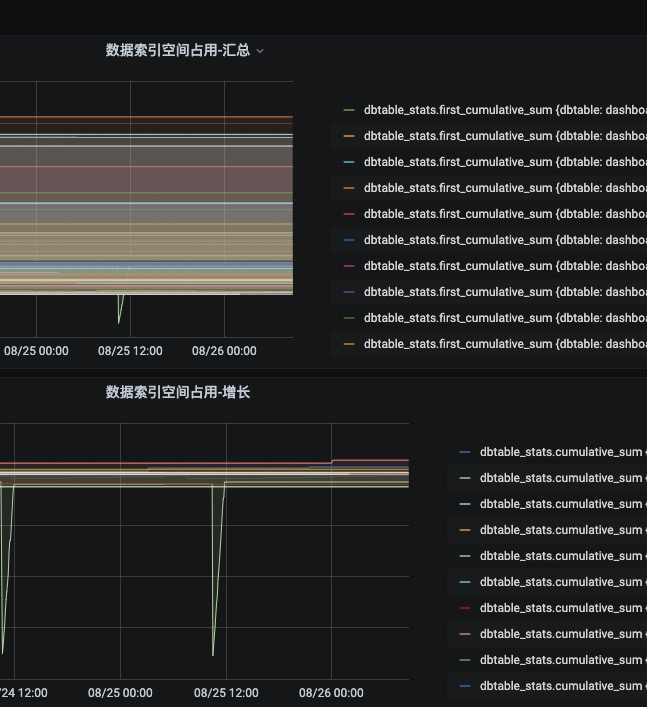Click the salmon pink swatch in 增长 legend
Viewport: 647px width, 707px height.
click(464, 634)
